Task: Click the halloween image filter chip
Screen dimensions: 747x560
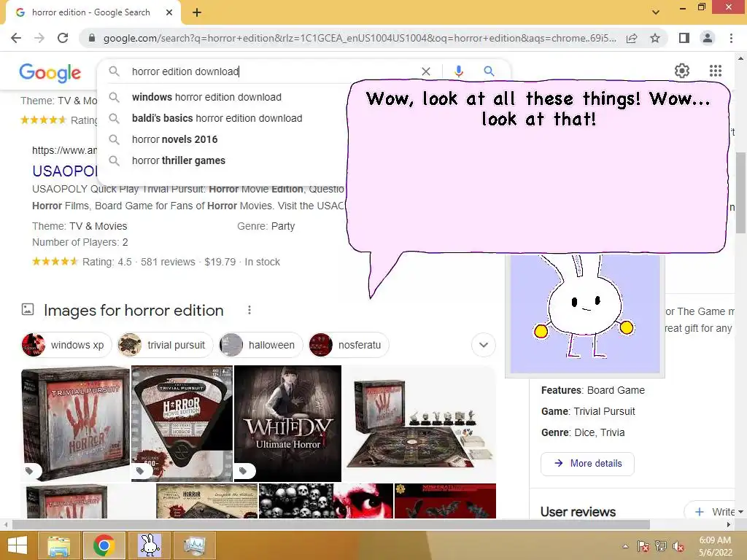Action: 260,345
